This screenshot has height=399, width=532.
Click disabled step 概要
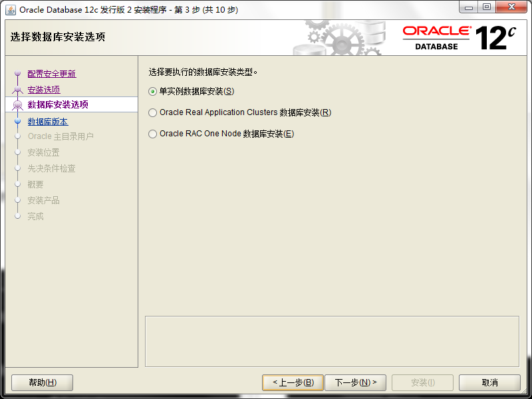click(36, 184)
